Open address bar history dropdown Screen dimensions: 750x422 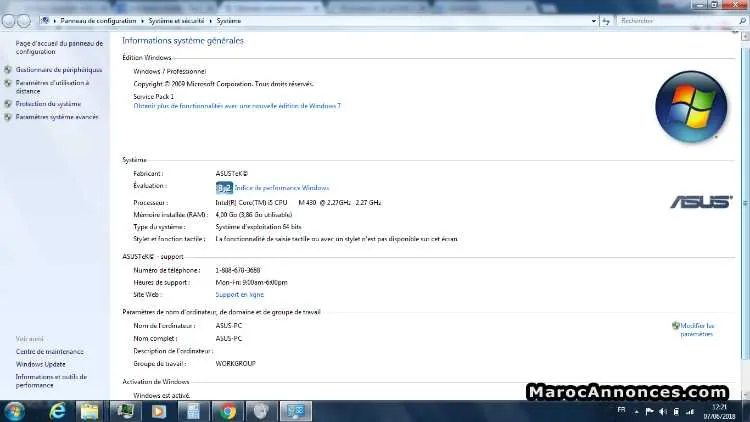[594, 21]
